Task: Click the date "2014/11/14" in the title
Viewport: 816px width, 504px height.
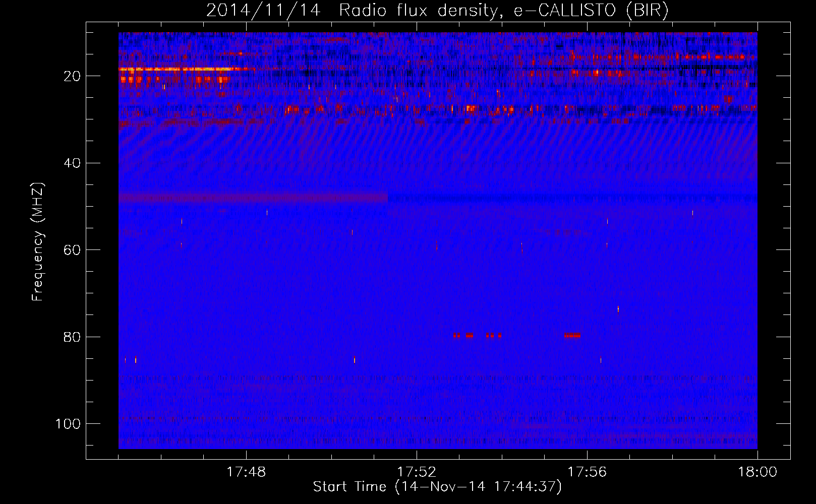Action: pyautogui.click(x=263, y=11)
